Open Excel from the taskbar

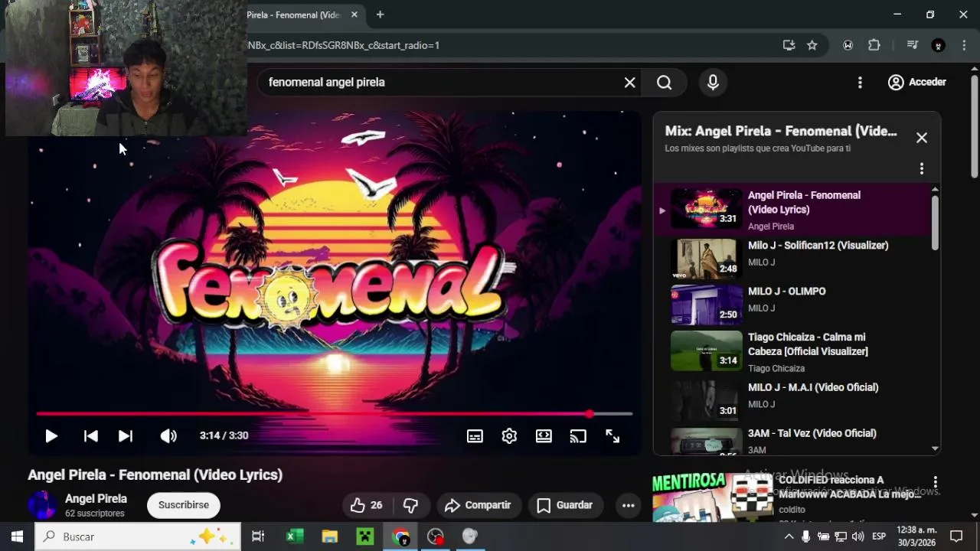(295, 536)
